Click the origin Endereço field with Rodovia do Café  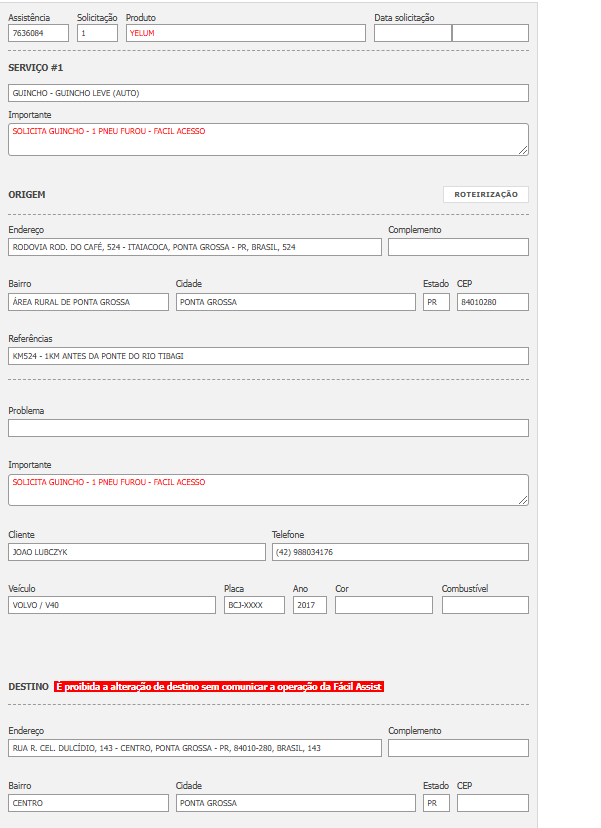coord(194,247)
